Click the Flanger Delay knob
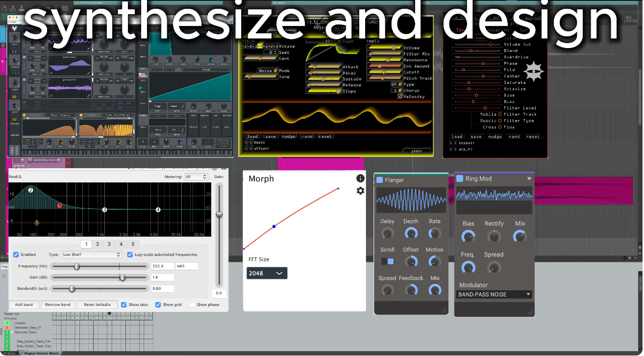The width and height of the screenshot is (644, 356). [x=387, y=234]
